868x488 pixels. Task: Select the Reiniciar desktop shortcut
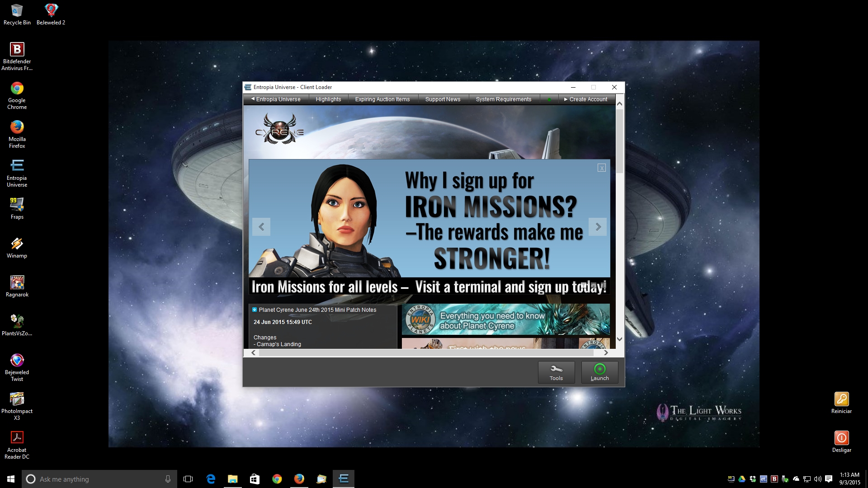click(841, 403)
